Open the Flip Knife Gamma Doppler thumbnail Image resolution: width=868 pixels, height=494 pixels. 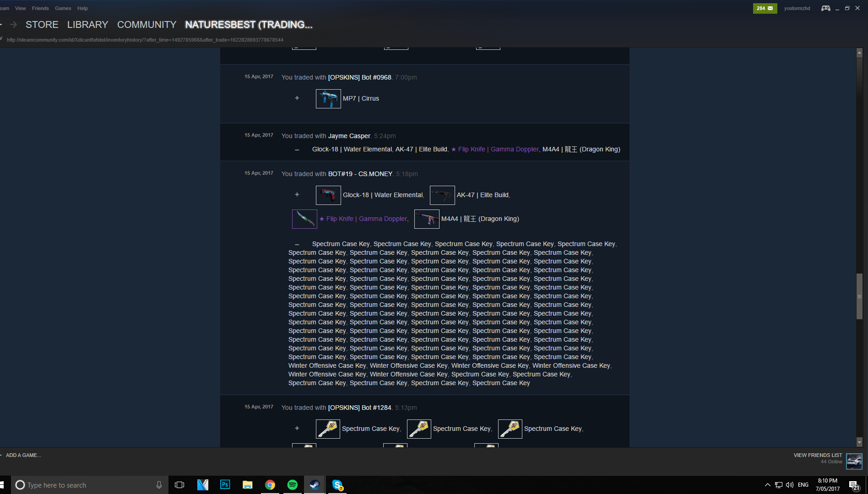point(304,219)
